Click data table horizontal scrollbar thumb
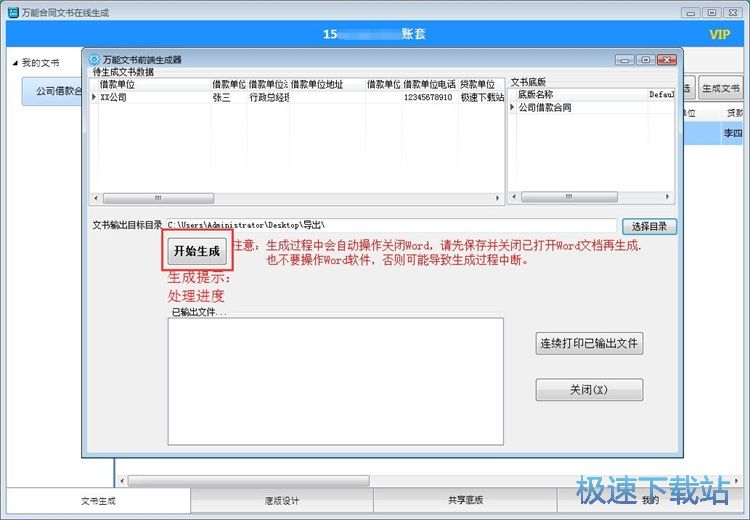 click(158, 198)
